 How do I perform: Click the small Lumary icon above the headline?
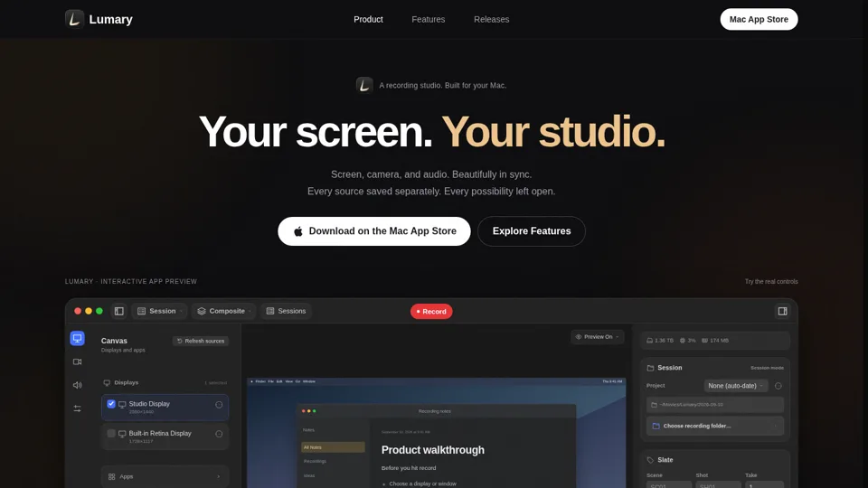click(364, 85)
